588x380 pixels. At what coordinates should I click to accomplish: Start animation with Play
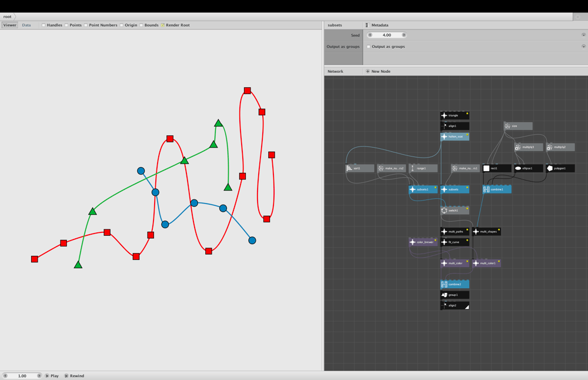click(52, 375)
